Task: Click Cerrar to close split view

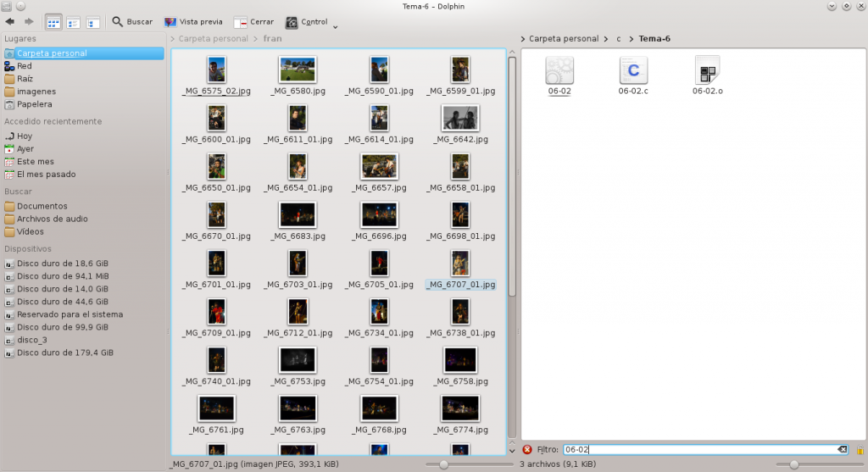Action: click(x=254, y=22)
